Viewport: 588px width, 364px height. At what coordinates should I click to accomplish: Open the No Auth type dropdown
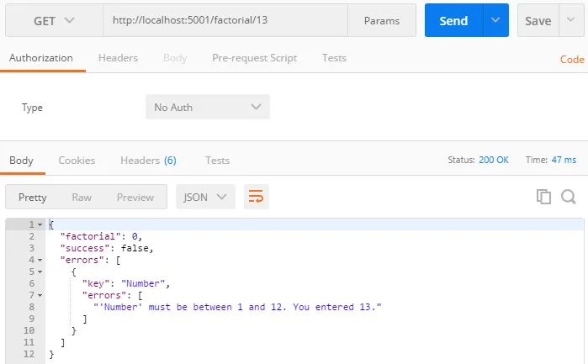pyautogui.click(x=207, y=108)
